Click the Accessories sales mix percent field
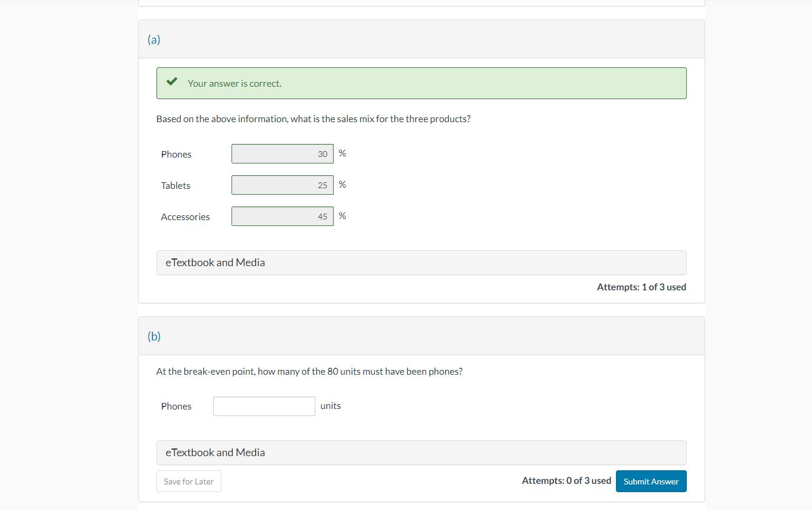The width and height of the screenshot is (812, 511). pyautogui.click(x=282, y=217)
